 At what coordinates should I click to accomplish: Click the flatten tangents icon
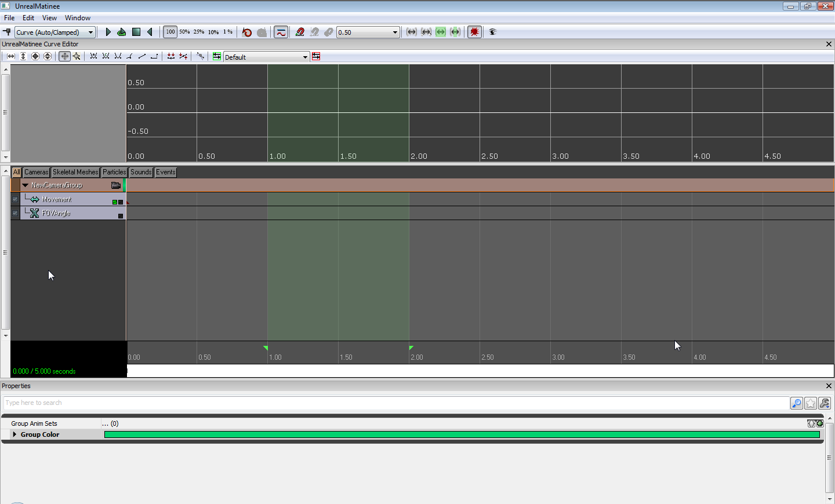tap(171, 56)
